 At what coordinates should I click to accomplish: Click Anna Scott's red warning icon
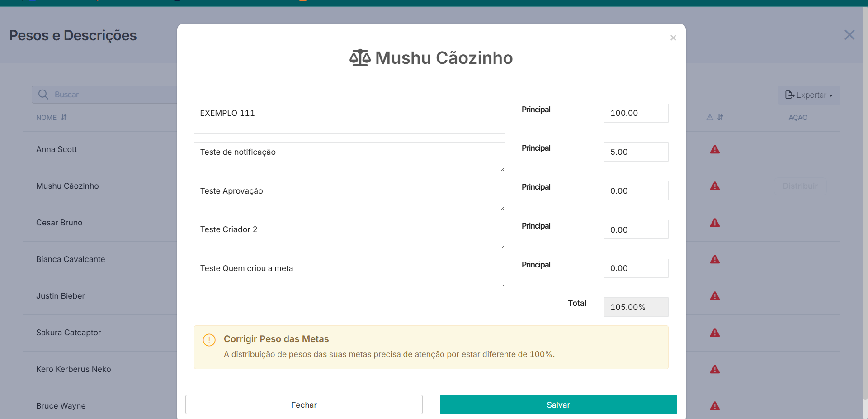(x=715, y=149)
